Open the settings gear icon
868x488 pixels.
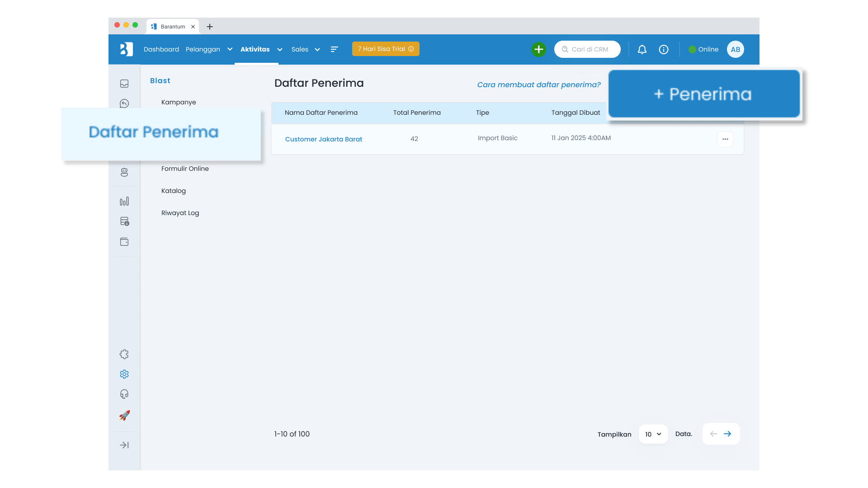click(x=124, y=374)
